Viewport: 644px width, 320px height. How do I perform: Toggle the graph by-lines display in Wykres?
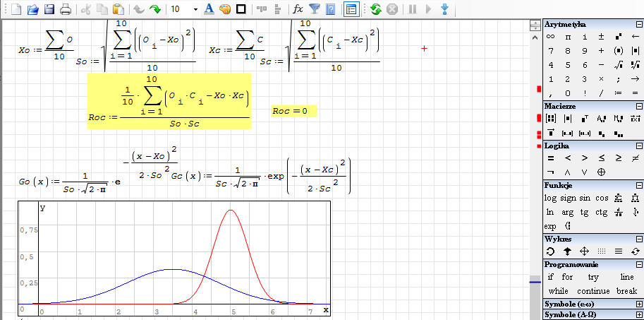coord(618,251)
